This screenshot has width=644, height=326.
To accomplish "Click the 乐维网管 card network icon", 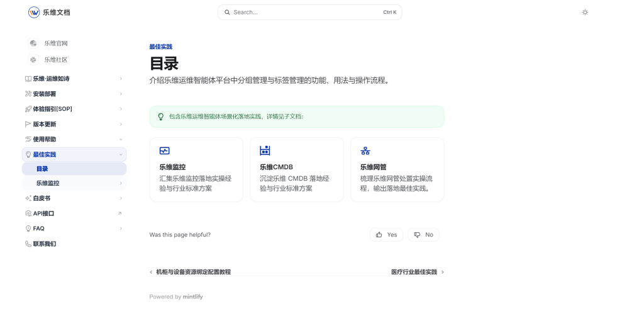I will point(365,151).
